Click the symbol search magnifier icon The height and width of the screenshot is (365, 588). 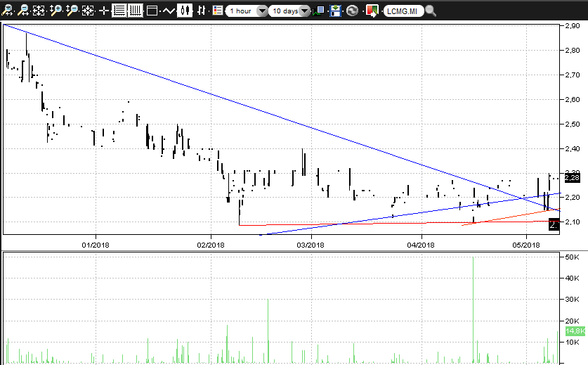point(431,11)
